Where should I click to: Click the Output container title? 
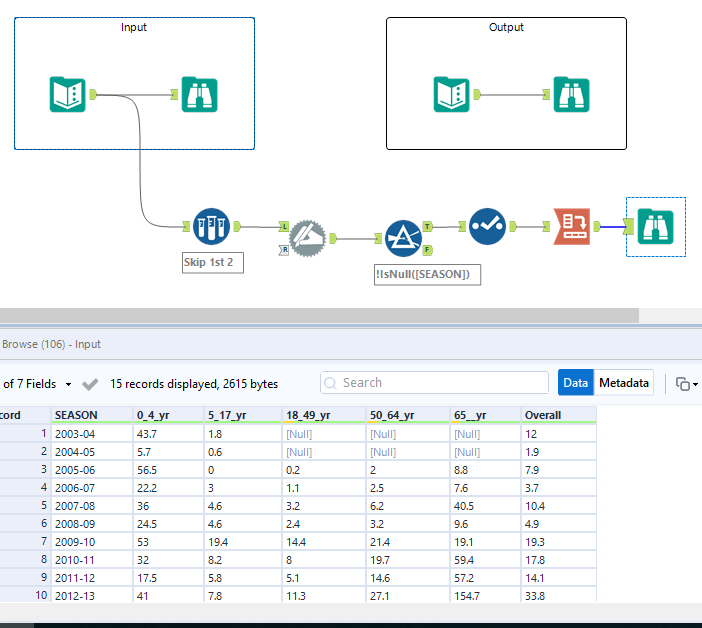[x=506, y=27]
